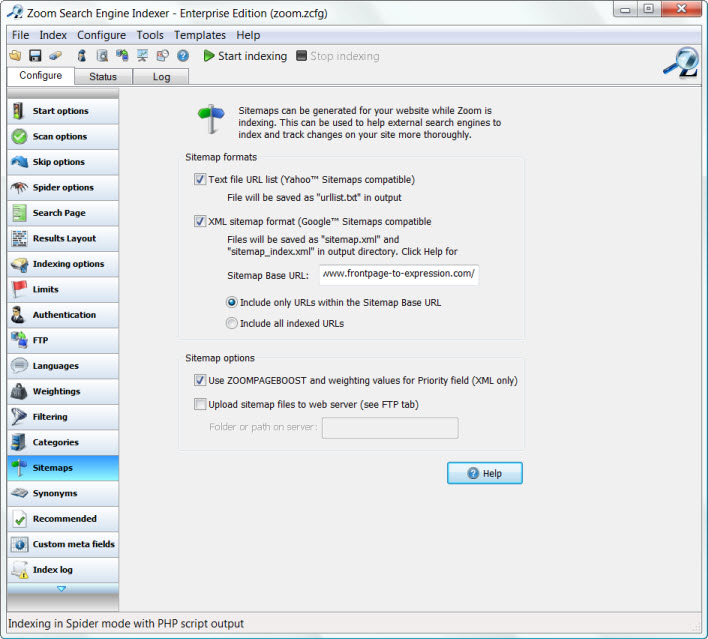Click the statistics chart board toolbar icon

coord(142,56)
